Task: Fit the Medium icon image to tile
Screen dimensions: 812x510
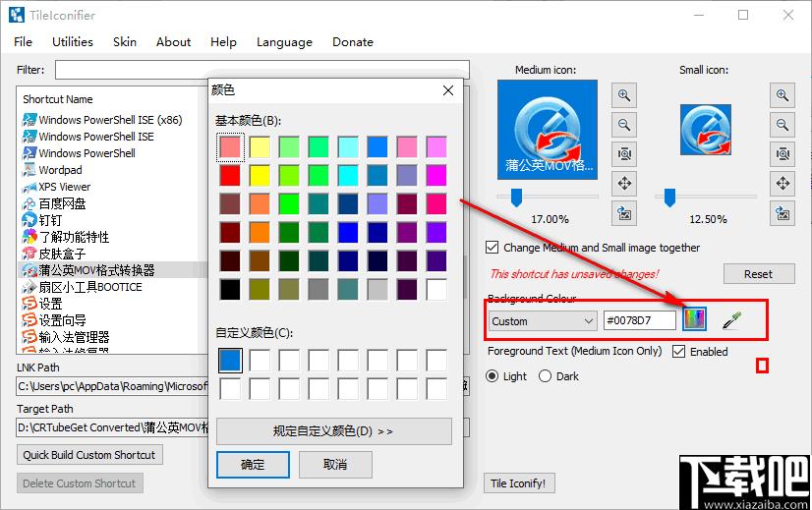Action: pos(624,153)
